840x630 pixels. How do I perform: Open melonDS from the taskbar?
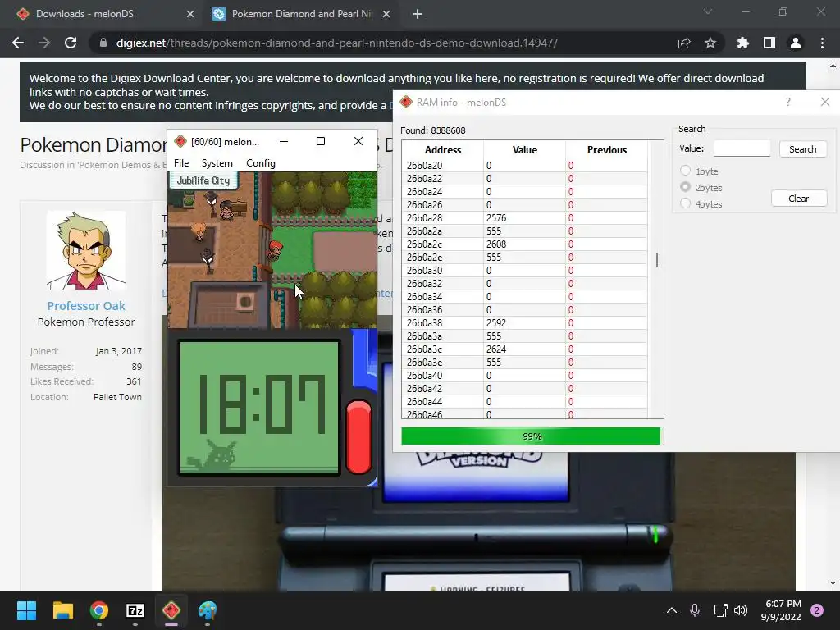point(171,610)
